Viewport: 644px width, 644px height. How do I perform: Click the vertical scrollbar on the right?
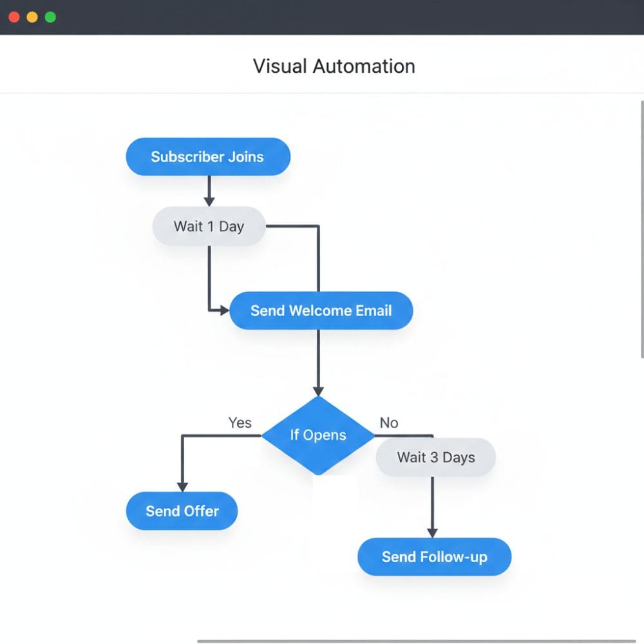(642, 229)
